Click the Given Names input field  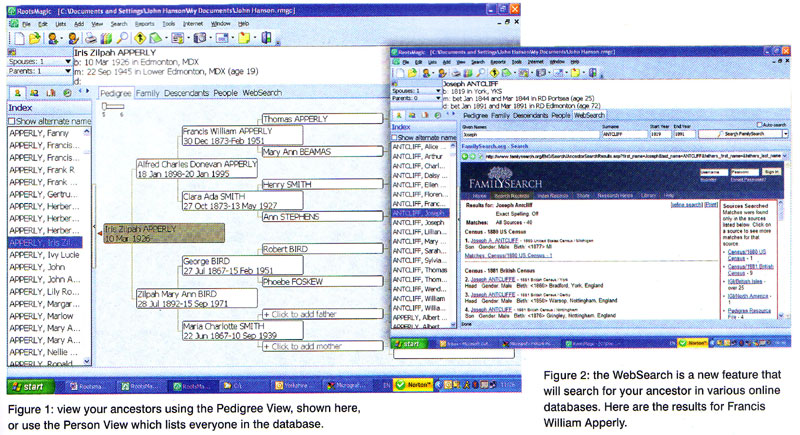(530, 134)
